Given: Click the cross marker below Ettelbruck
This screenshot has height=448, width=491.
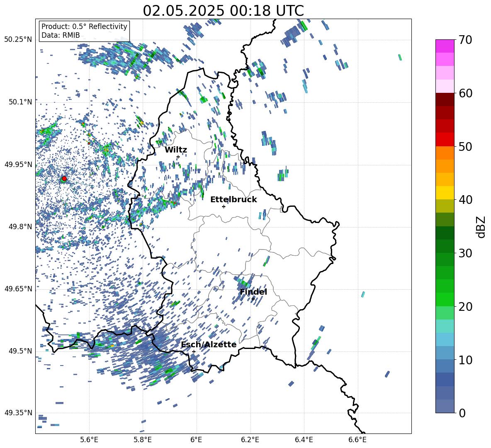Looking at the screenshot, I should tap(224, 206).
